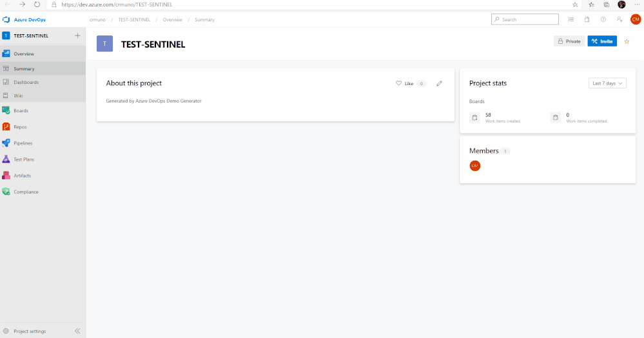Click the Artifacts package icon
Image resolution: width=644 pixels, height=338 pixels.
6,175
